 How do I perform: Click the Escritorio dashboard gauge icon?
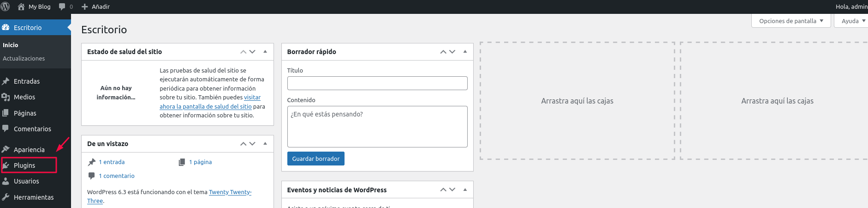[6, 27]
